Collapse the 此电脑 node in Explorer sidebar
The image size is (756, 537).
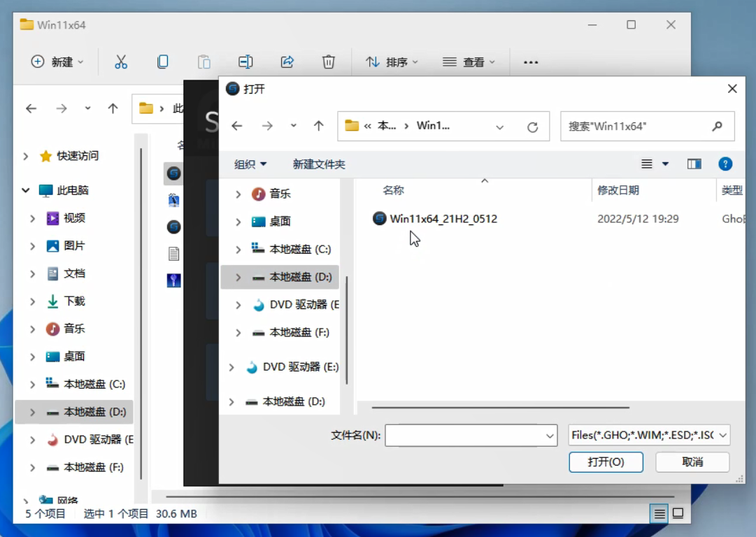tap(26, 190)
